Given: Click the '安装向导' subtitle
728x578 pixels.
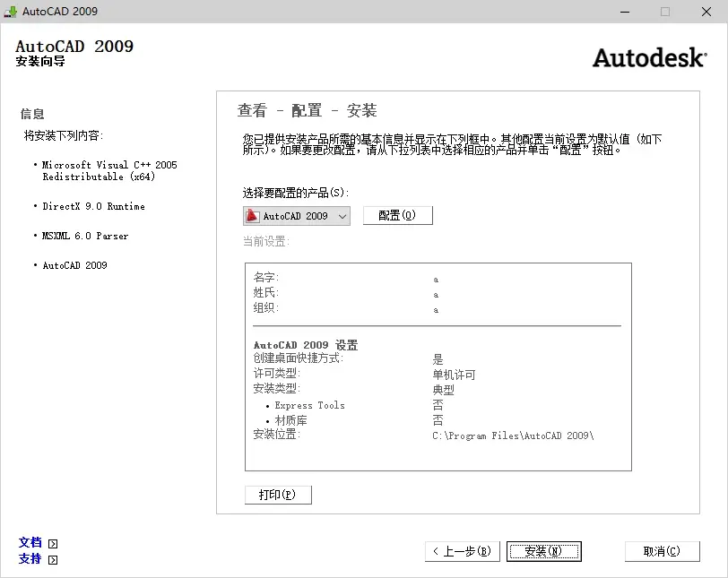Looking at the screenshot, I should pyautogui.click(x=40, y=61).
